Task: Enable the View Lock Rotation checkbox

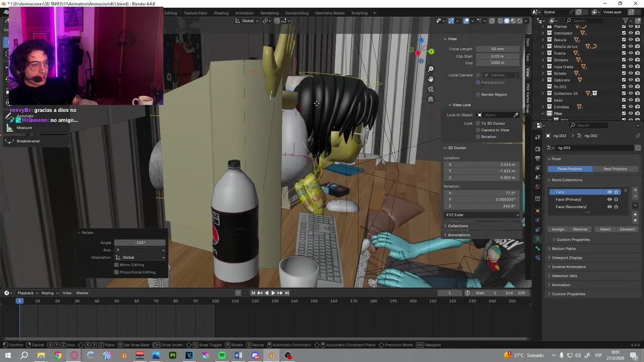Action: [x=478, y=137]
